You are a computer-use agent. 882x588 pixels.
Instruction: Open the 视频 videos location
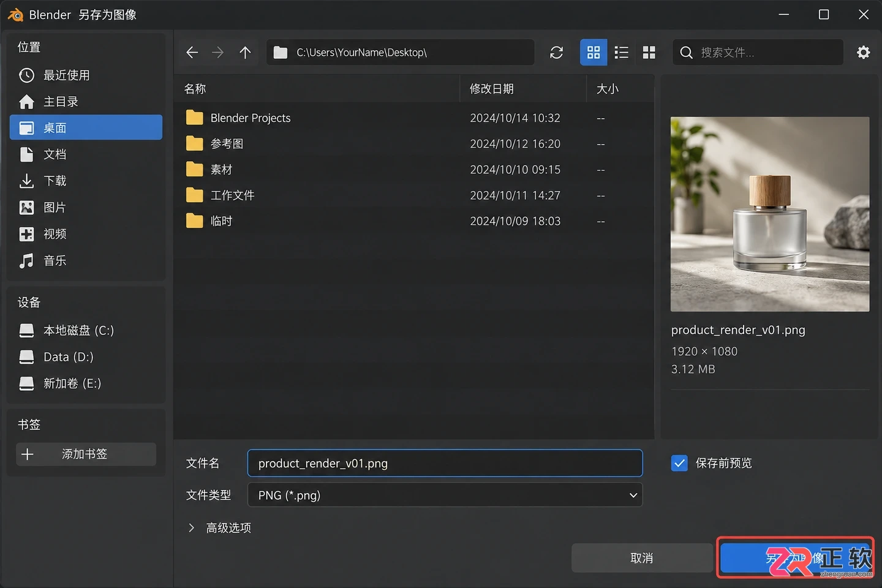86,234
